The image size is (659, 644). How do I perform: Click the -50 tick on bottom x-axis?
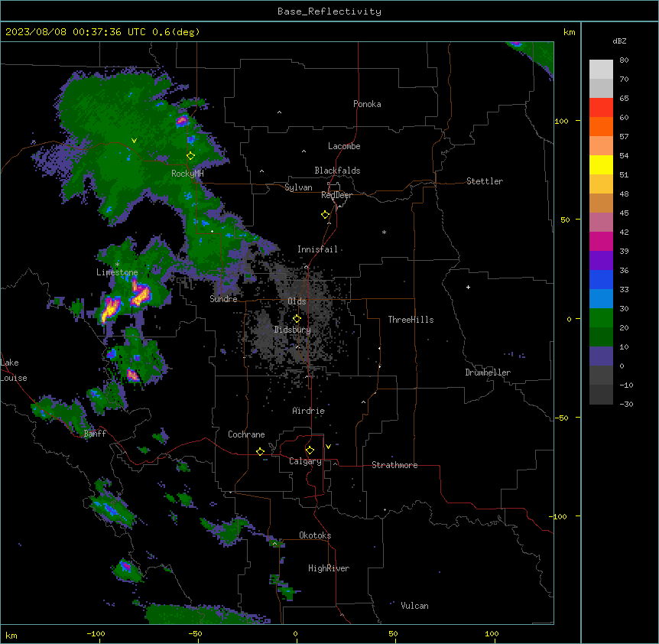[x=195, y=633]
